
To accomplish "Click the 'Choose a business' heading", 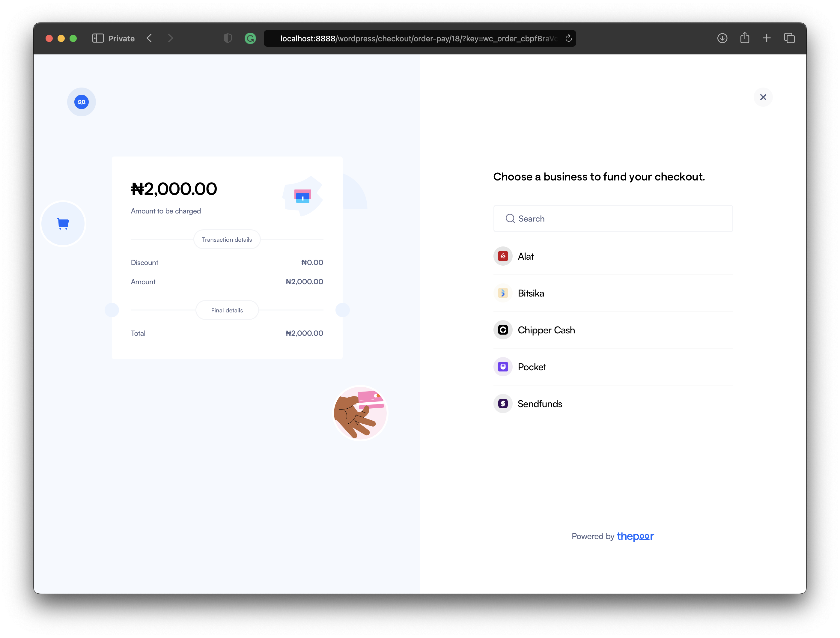I will 599,177.
